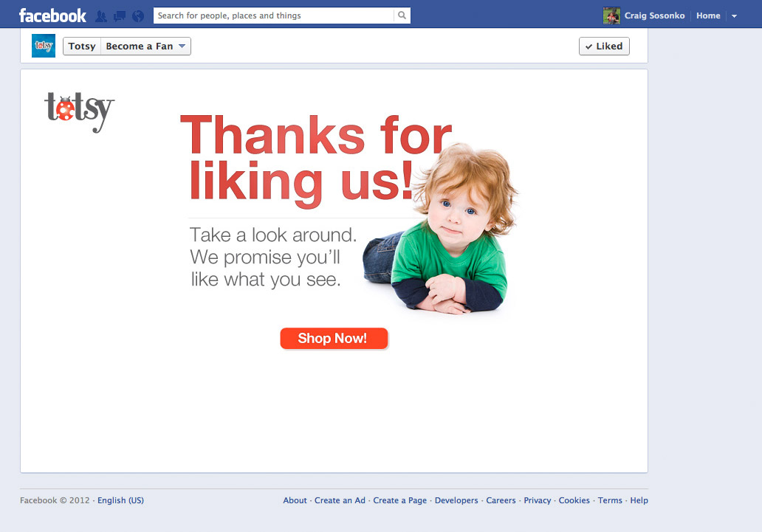Click the Totsy page thumbnail icon
762x532 pixels.
tap(44, 46)
